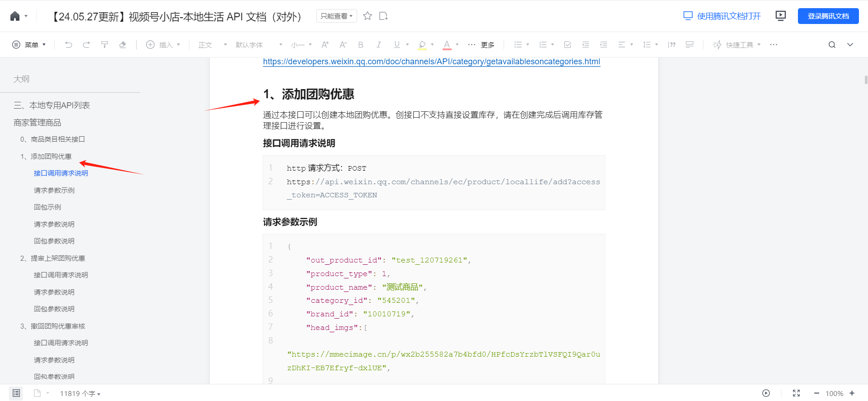Viewport: 868px width, 401px height.
Task: Open the 默认字体 font dropdown
Action: coord(259,45)
